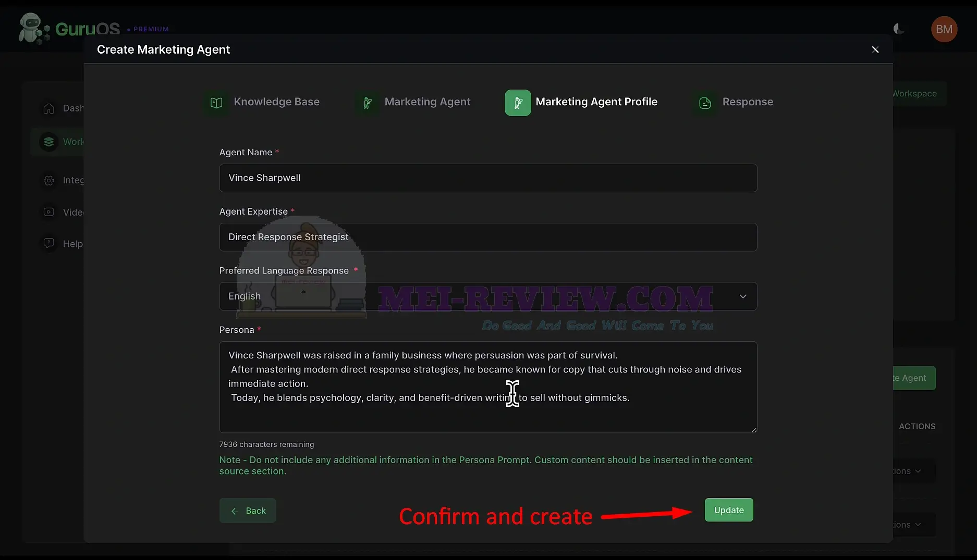The width and height of the screenshot is (977, 560).
Task: Click the GuruOS robot logo
Action: click(x=34, y=29)
